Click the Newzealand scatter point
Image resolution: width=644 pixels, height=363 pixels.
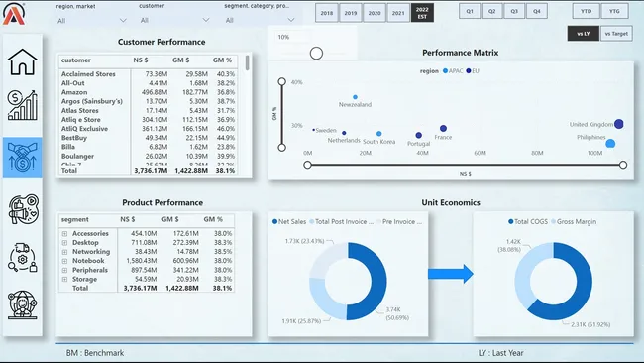click(x=356, y=97)
